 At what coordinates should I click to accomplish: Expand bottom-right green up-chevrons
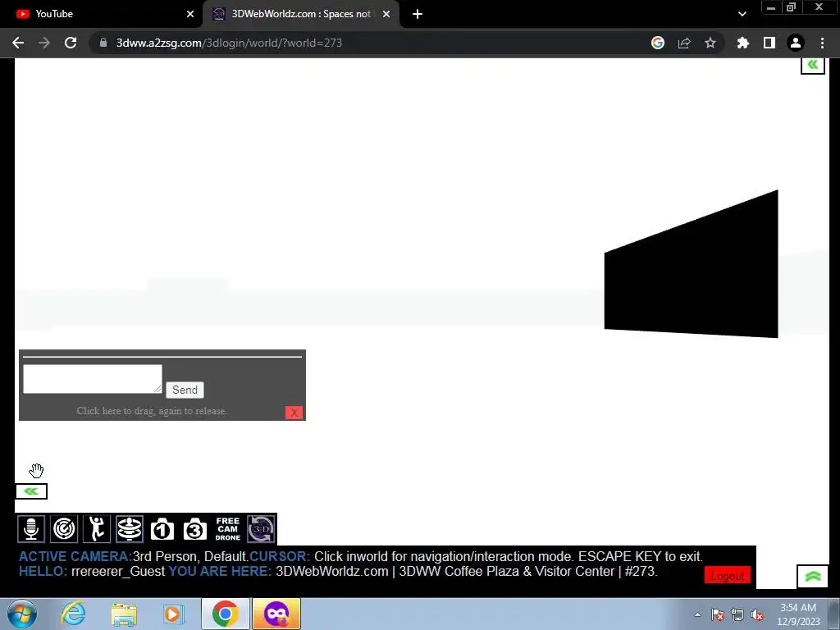[x=813, y=577]
